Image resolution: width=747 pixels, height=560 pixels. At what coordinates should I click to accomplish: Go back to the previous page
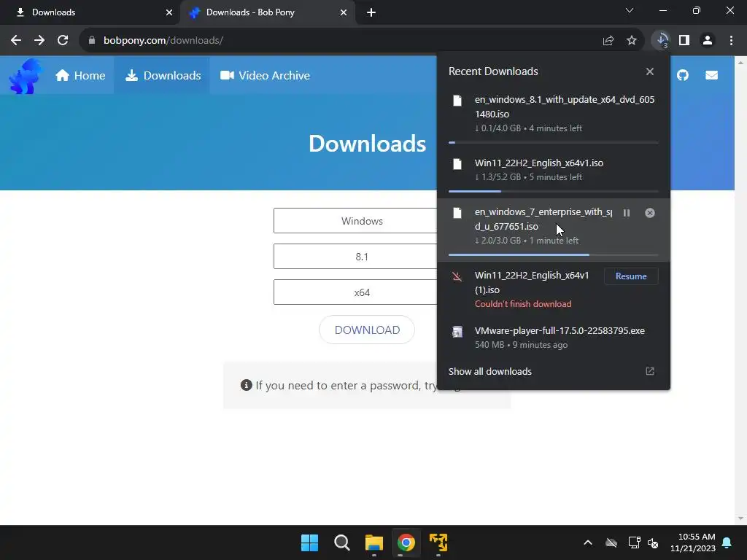pyautogui.click(x=16, y=41)
